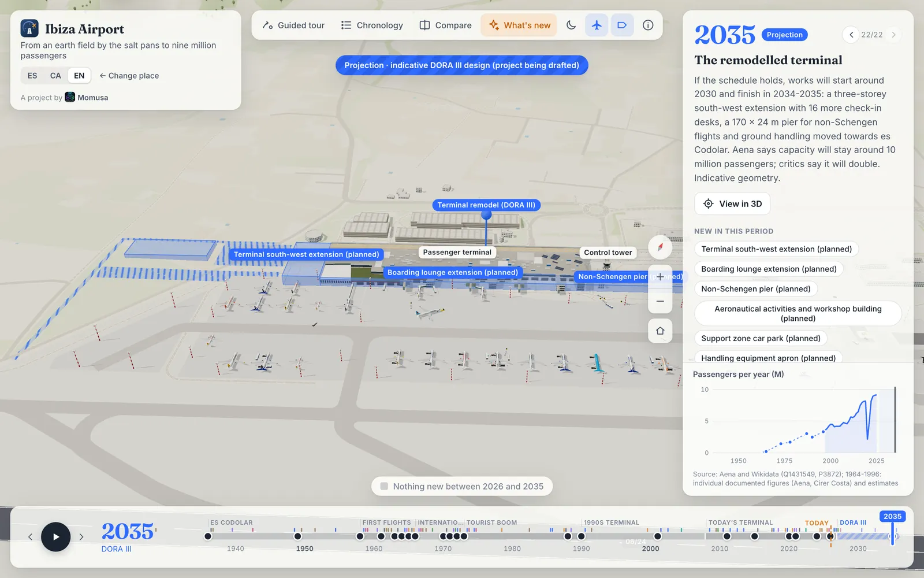Click ES CODOLAR era start marker
Image resolution: width=924 pixels, height=578 pixels.
point(208,536)
